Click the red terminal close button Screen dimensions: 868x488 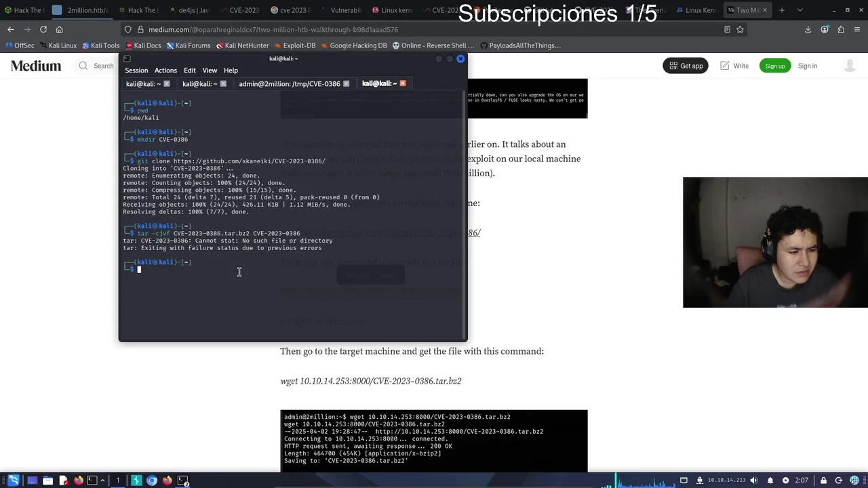click(x=460, y=59)
